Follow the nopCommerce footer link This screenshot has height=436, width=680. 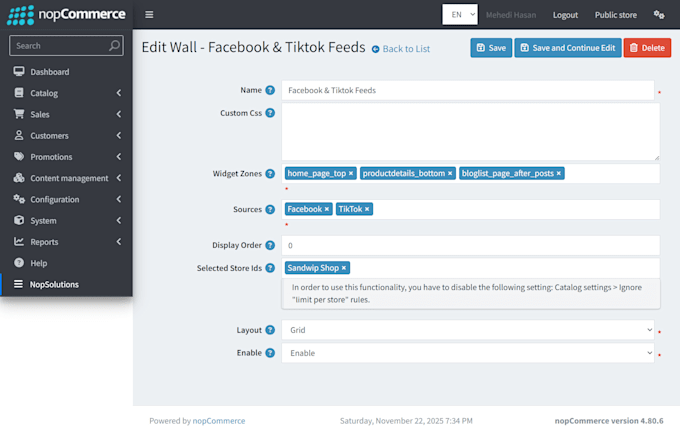[219, 420]
